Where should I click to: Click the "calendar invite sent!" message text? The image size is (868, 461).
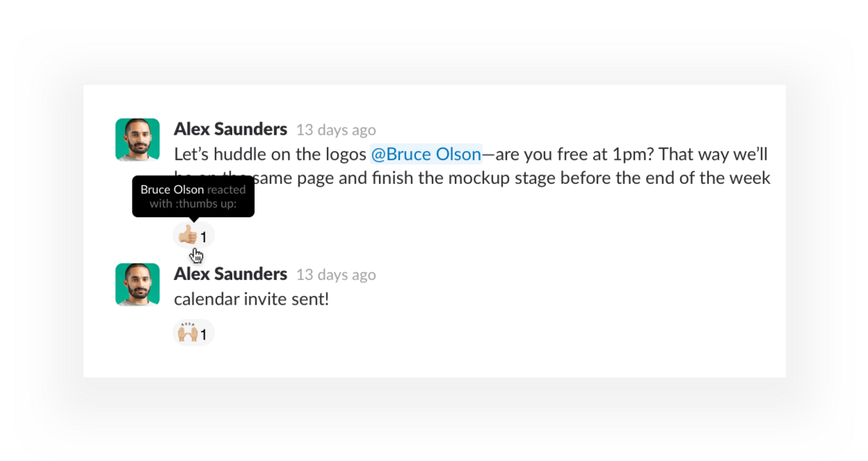coord(252,299)
